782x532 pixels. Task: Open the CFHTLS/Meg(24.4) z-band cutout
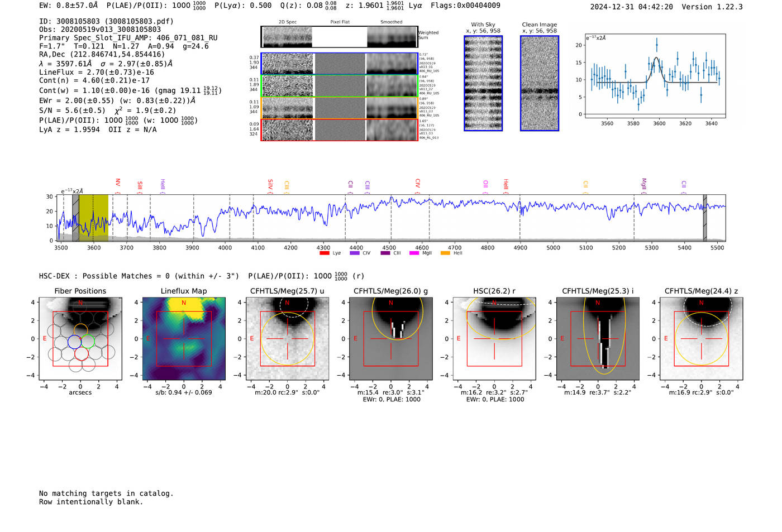coord(701,338)
